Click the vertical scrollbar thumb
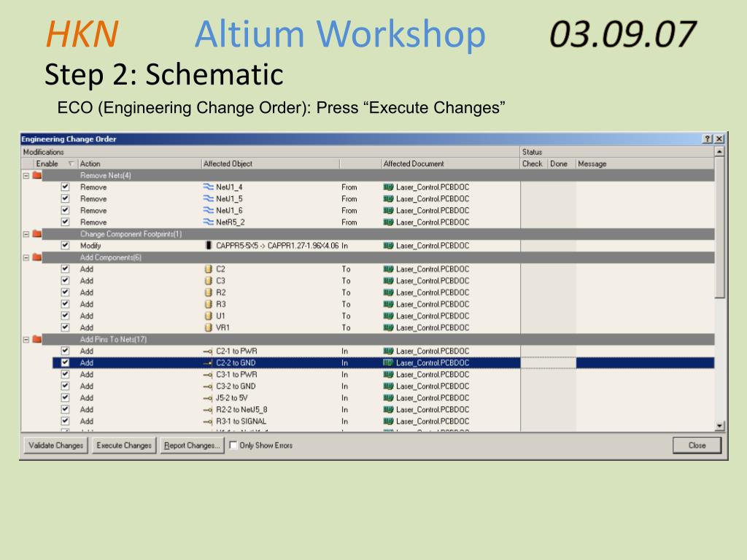Image resolution: width=747 pixels, height=560 pixels. click(720, 227)
